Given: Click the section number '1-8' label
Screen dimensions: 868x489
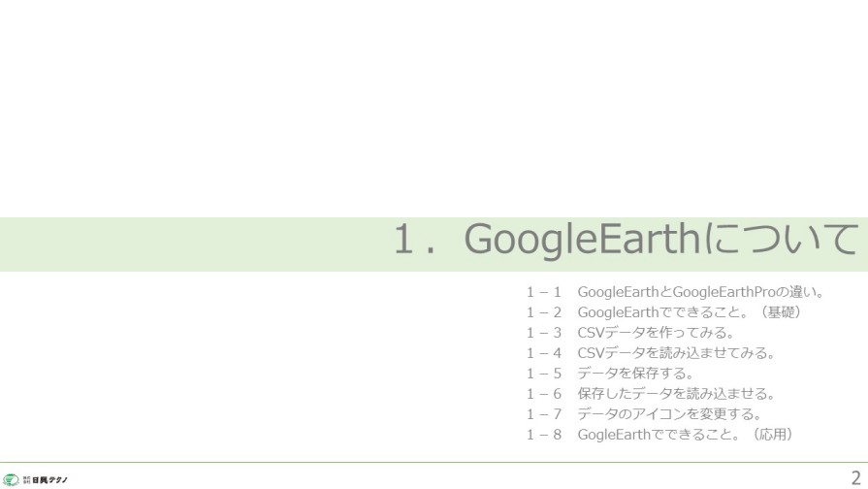Looking at the screenshot, I should tap(544, 434).
